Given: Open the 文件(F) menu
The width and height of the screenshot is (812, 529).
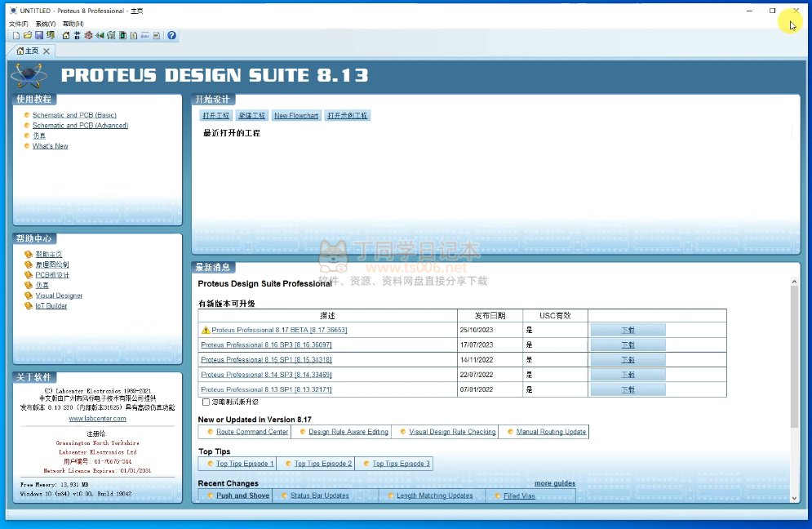Looking at the screenshot, I should click(18, 24).
